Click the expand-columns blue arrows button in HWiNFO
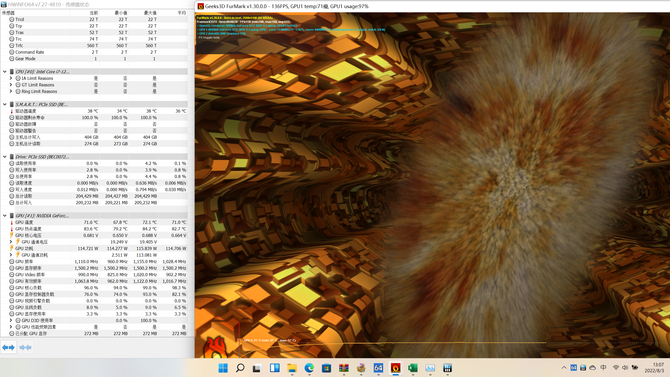Image resolution: width=670 pixels, height=377 pixels. click(x=8, y=348)
